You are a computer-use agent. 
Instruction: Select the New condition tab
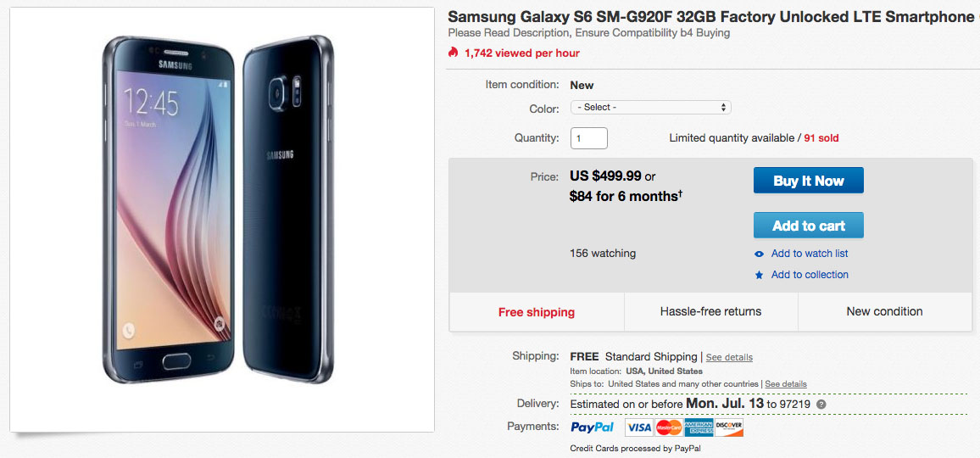(884, 312)
